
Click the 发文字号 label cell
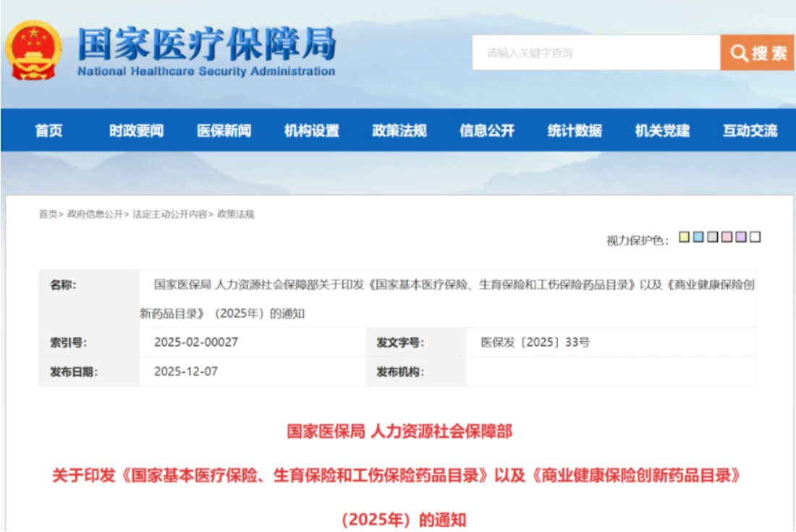click(x=416, y=342)
